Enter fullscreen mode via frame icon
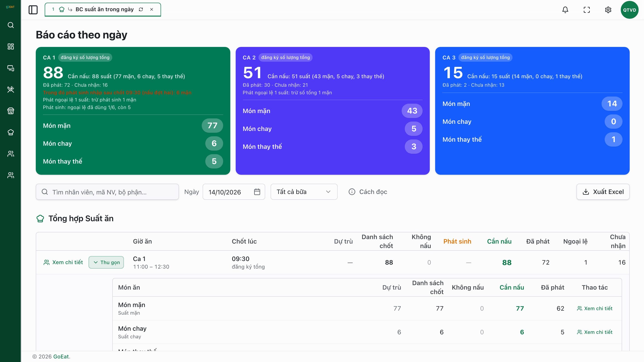This screenshot has width=644, height=362. (x=587, y=10)
